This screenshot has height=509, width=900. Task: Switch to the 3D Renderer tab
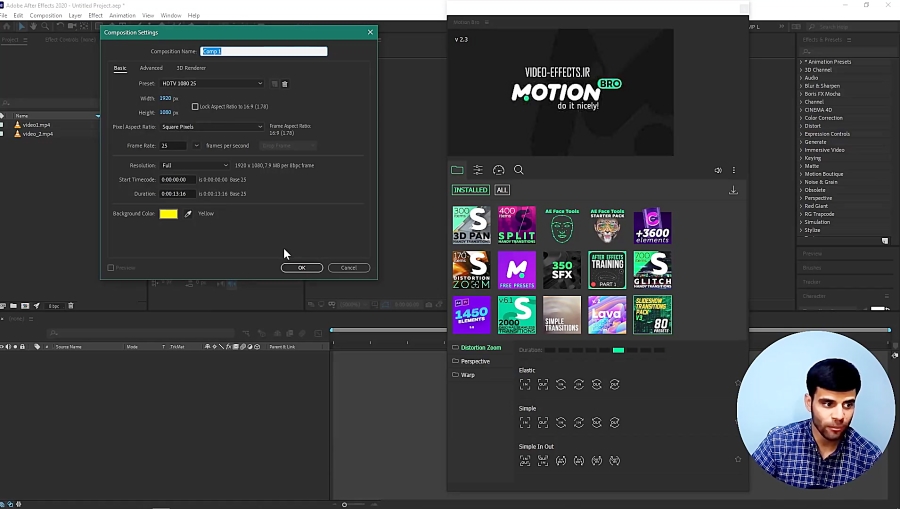pyautogui.click(x=191, y=68)
